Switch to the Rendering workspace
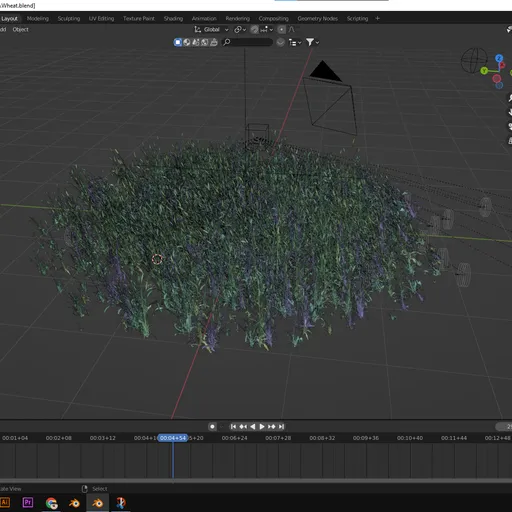Image resolution: width=512 pixels, height=512 pixels. coord(237,19)
